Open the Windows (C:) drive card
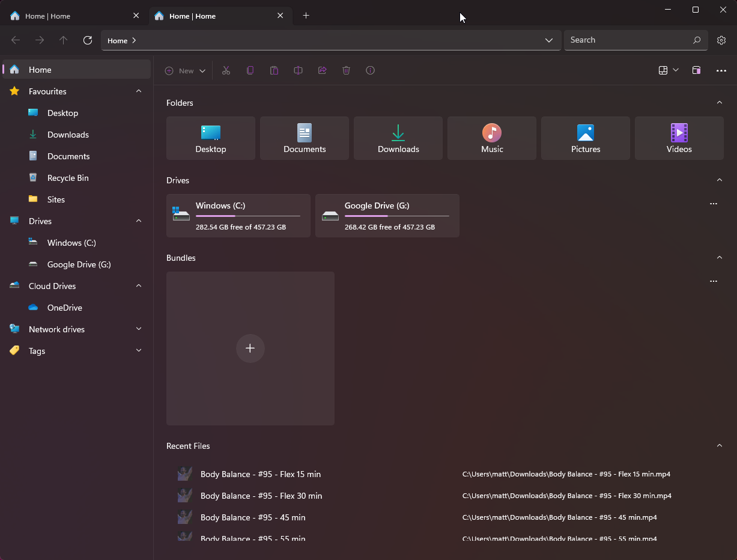Screen dimensions: 737x560 click(x=238, y=216)
